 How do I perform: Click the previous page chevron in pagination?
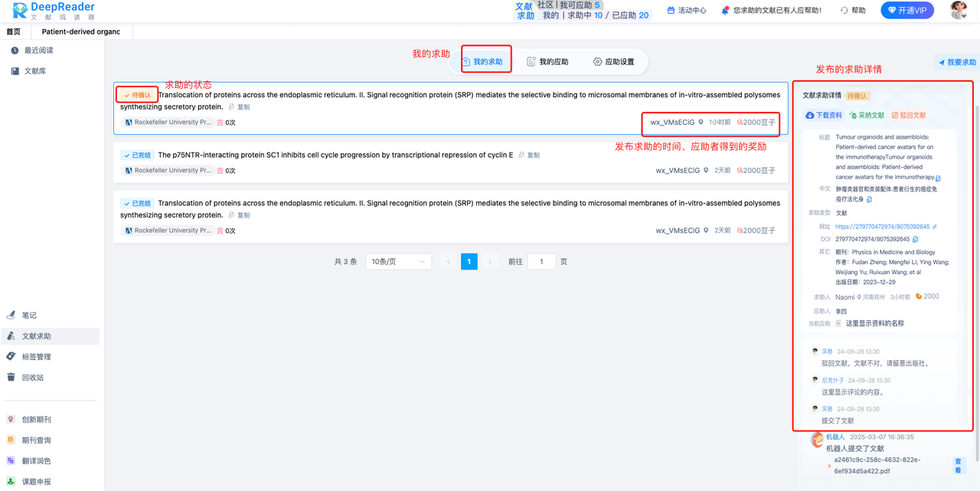[448, 261]
